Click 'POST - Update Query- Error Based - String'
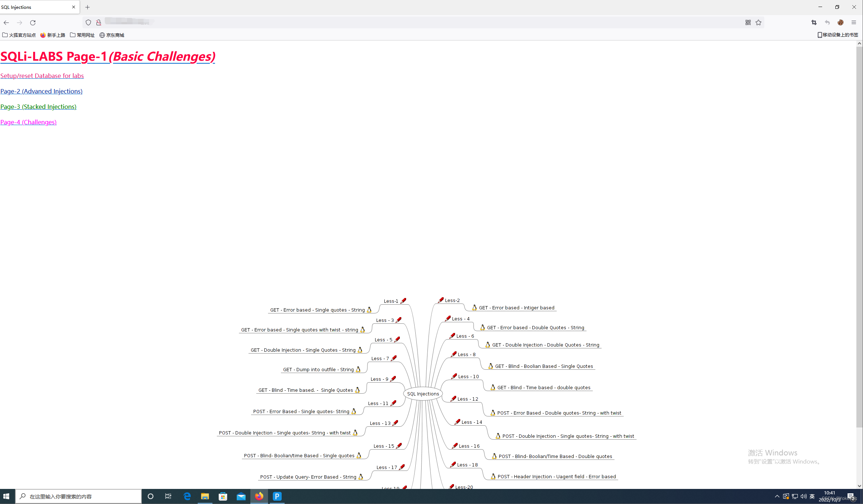This screenshot has width=863, height=504. click(x=308, y=477)
